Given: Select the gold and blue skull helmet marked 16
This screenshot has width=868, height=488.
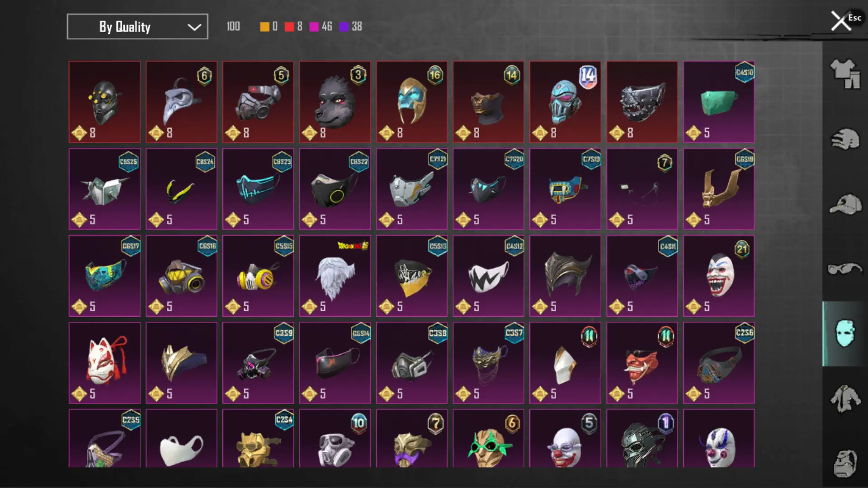Looking at the screenshot, I should click(412, 102).
